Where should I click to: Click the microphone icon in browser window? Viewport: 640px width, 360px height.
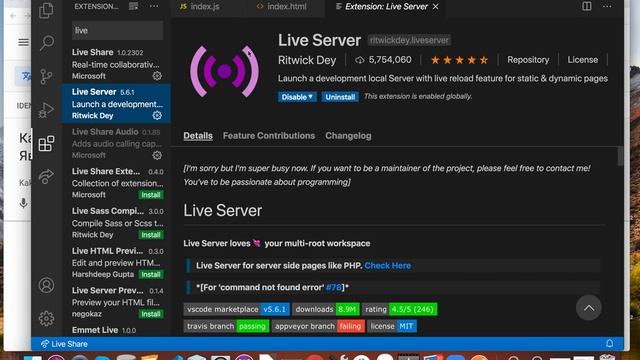pyautogui.click(x=23, y=203)
